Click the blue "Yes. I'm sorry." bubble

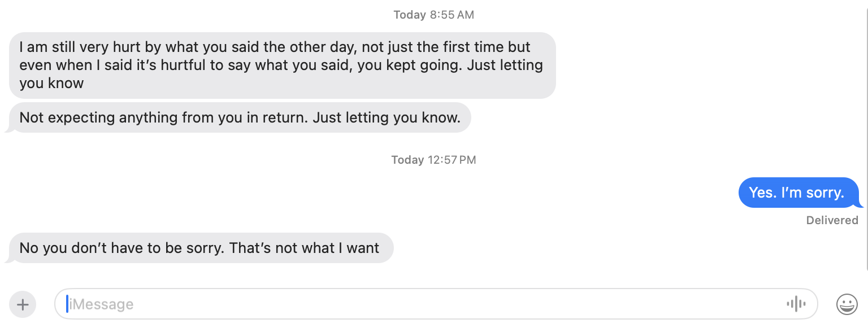(796, 193)
